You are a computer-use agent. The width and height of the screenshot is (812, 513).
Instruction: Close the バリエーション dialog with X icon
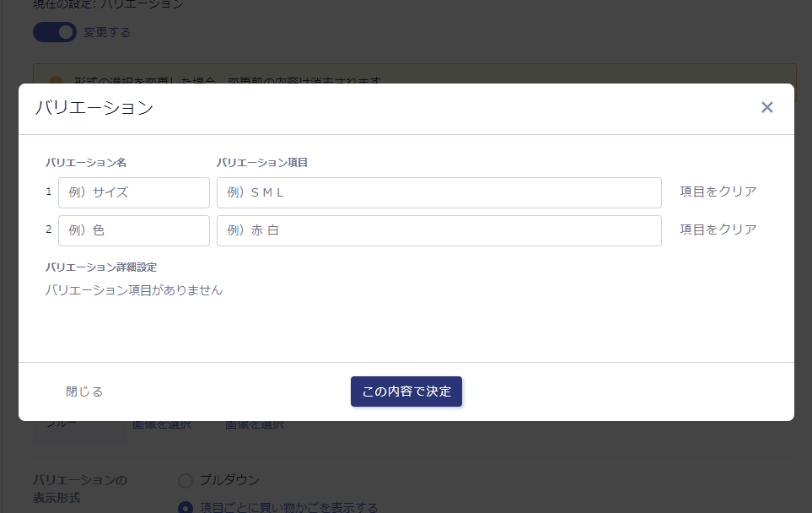767,107
